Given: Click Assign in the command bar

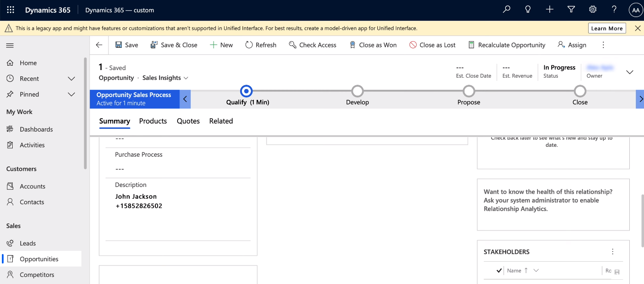Looking at the screenshot, I should [x=572, y=45].
